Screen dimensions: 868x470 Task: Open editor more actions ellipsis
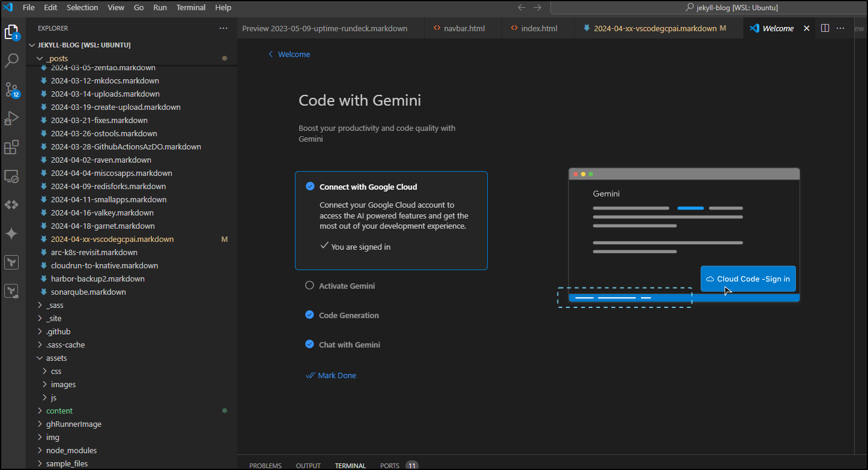tap(840, 28)
